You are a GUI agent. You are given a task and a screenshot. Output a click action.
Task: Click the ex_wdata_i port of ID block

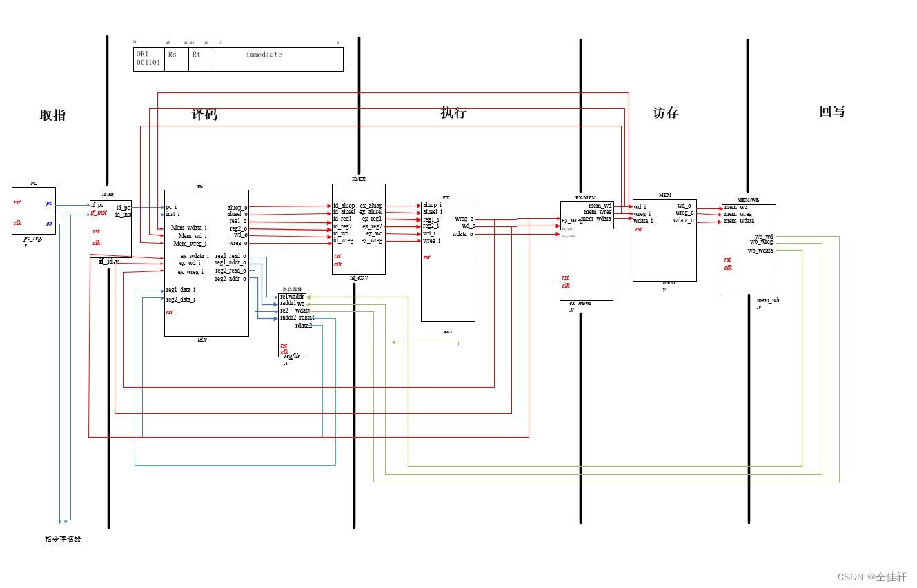click(x=195, y=256)
